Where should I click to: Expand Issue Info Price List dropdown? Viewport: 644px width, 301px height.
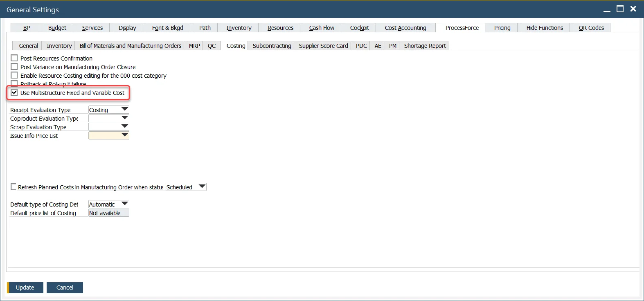click(x=125, y=135)
